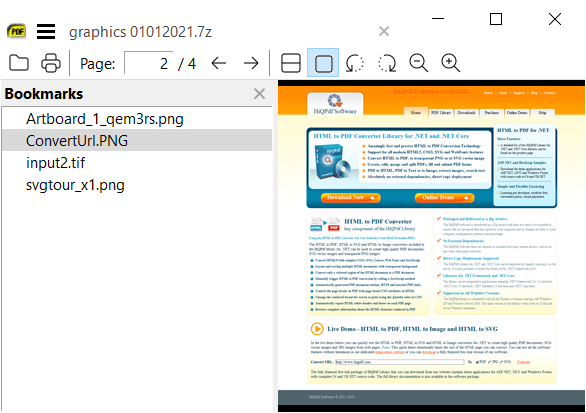This screenshot has height=413, width=586.
Task: Click the Online Demo orange button
Action: point(444,197)
